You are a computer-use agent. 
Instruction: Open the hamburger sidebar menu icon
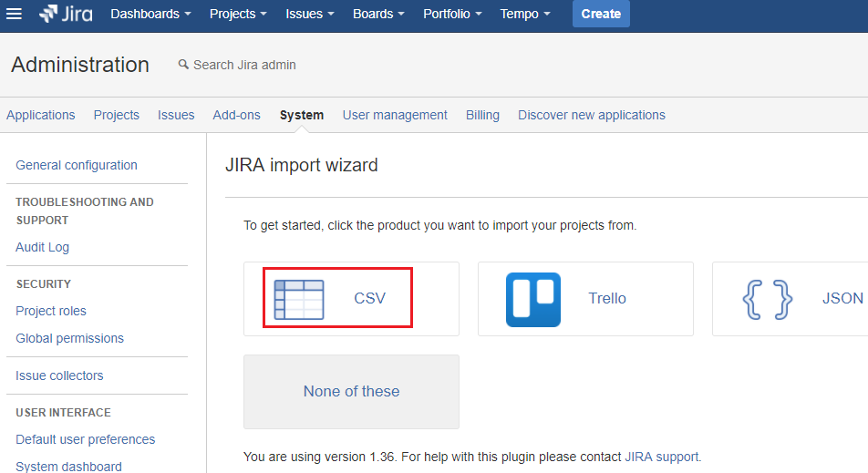14,14
